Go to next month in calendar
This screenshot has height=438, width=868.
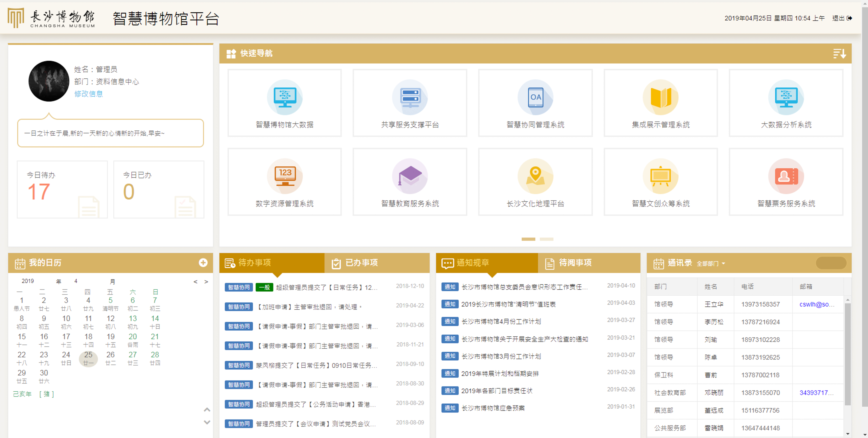pos(206,282)
